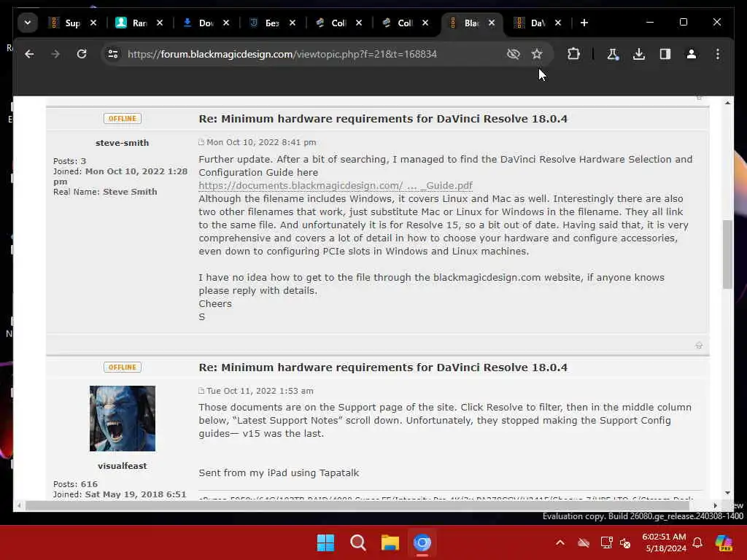The height and width of the screenshot is (560, 747).
Task: Click visualfeast's avatar image
Action: (x=123, y=419)
